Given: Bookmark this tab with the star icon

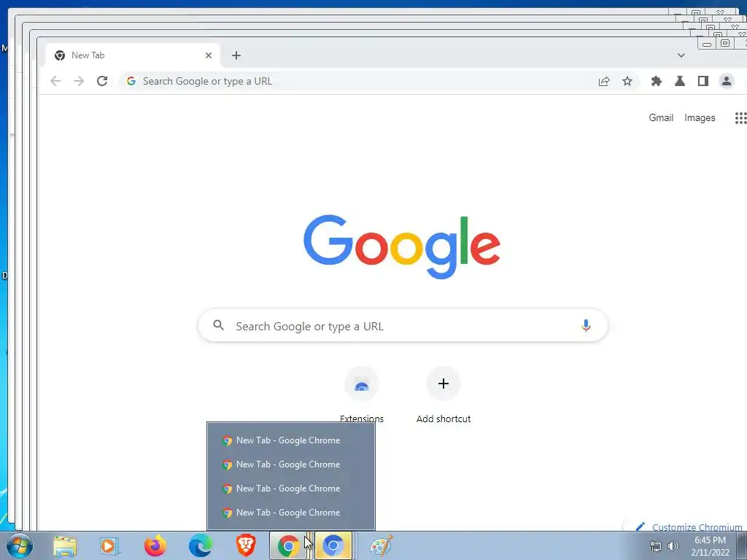Looking at the screenshot, I should (x=627, y=81).
